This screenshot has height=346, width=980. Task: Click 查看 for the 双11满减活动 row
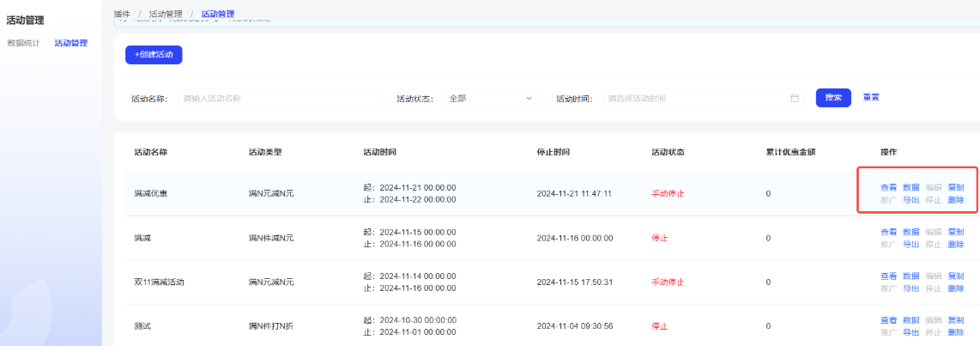888,276
